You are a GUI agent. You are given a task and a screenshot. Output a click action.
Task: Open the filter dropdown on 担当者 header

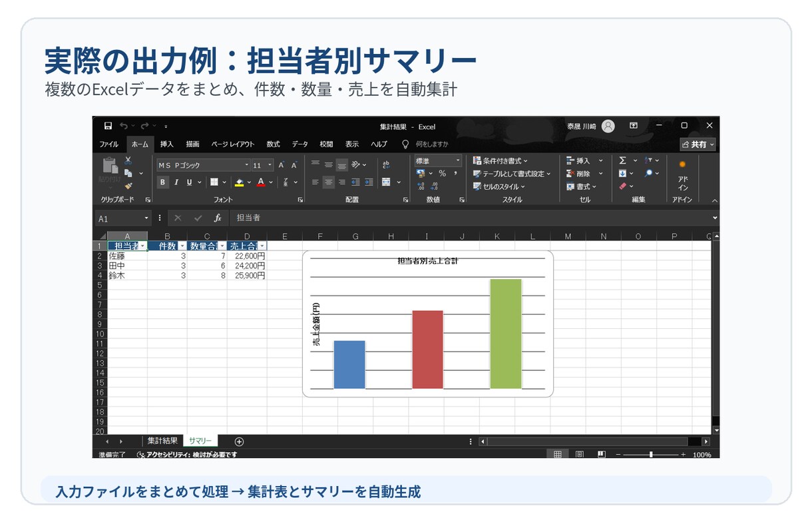(143, 246)
